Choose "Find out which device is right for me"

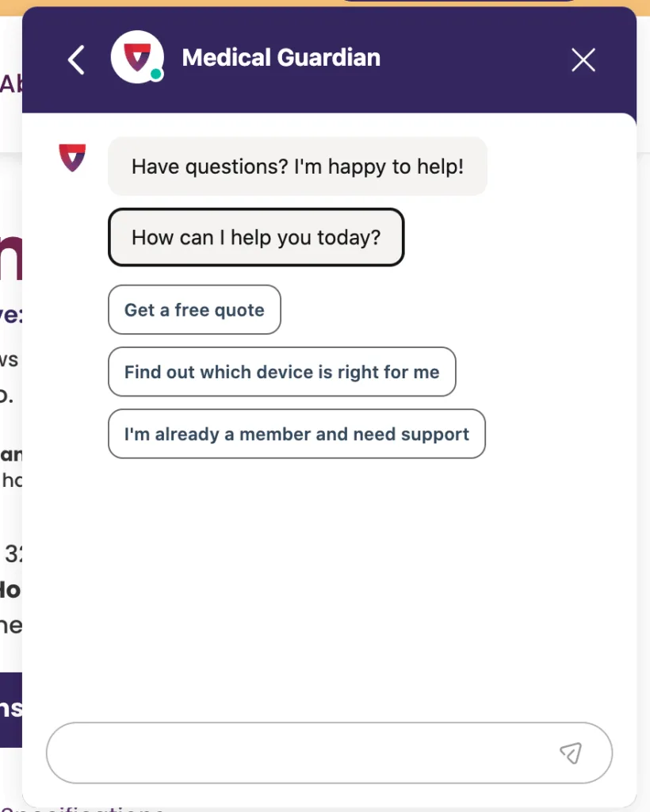tap(281, 372)
